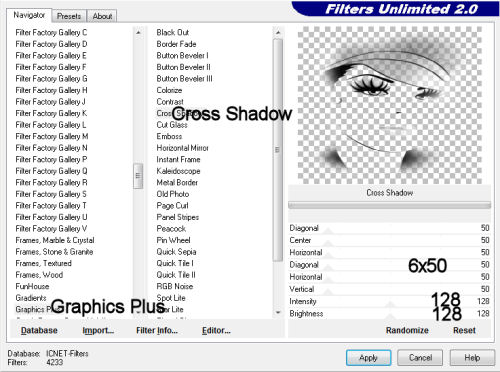Select the Page Curl filter
Image resolution: width=500 pixels, height=372 pixels.
pyautogui.click(x=172, y=206)
